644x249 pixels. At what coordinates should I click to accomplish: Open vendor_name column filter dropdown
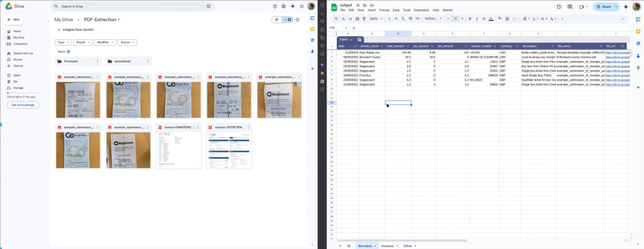pyautogui.click(x=382, y=46)
